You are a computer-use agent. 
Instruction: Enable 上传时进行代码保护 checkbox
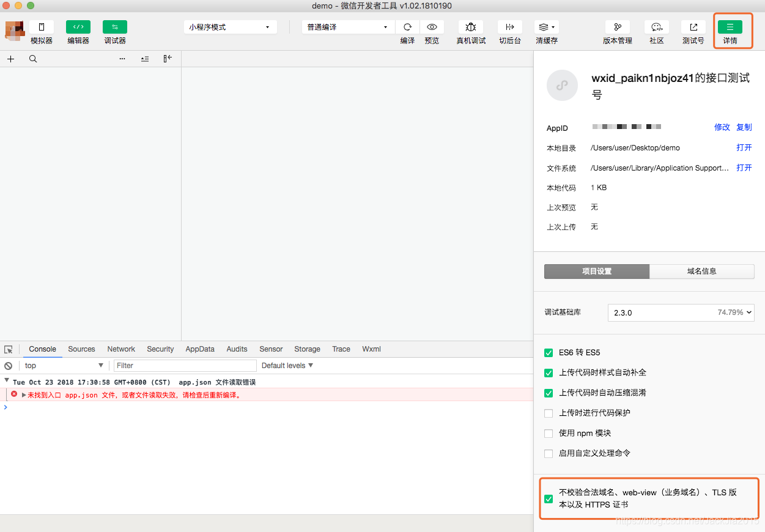click(549, 413)
